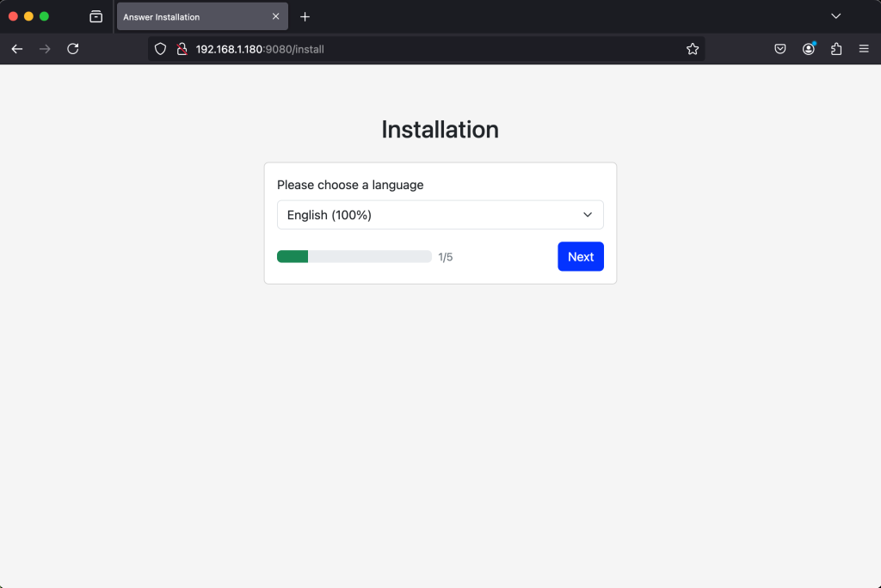Click the 1/5 step indicator
The height and width of the screenshot is (588, 881).
446,256
